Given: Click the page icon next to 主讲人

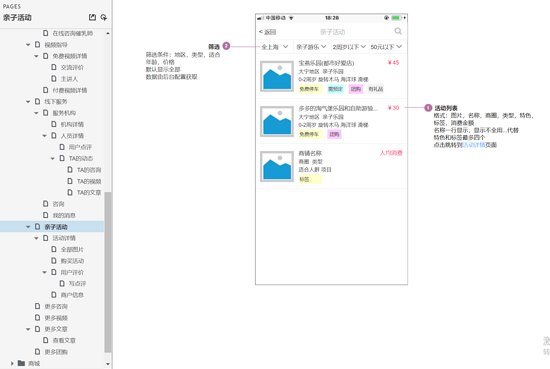Looking at the screenshot, I should (x=54, y=79).
